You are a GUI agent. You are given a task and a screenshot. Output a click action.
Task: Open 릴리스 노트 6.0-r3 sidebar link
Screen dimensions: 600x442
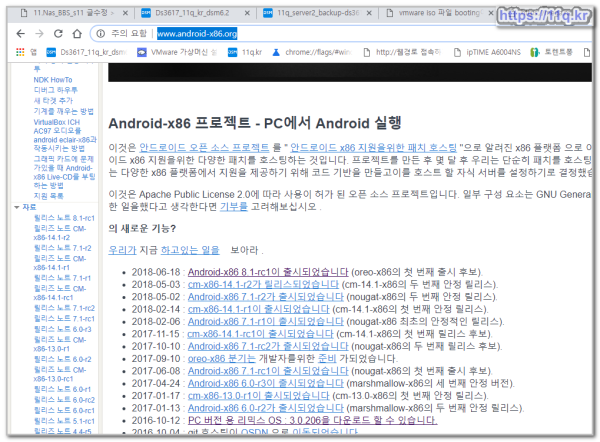[62, 329]
